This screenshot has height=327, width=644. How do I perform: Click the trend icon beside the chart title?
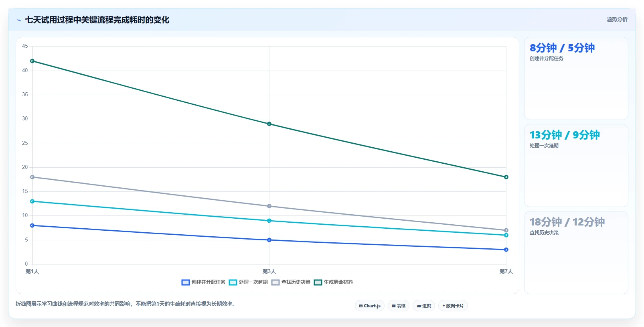pyautogui.click(x=19, y=20)
